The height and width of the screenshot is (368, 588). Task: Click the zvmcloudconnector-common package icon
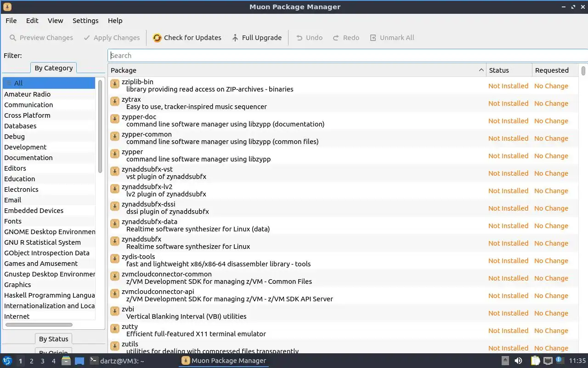(x=115, y=276)
